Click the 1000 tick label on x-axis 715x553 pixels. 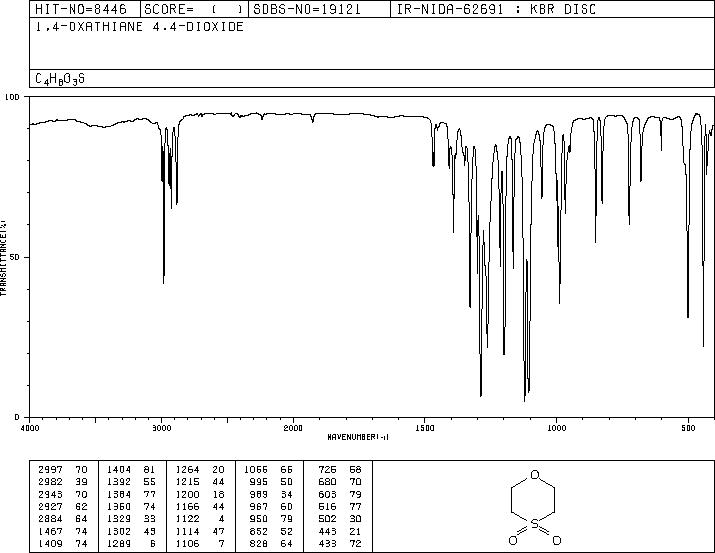(x=556, y=428)
